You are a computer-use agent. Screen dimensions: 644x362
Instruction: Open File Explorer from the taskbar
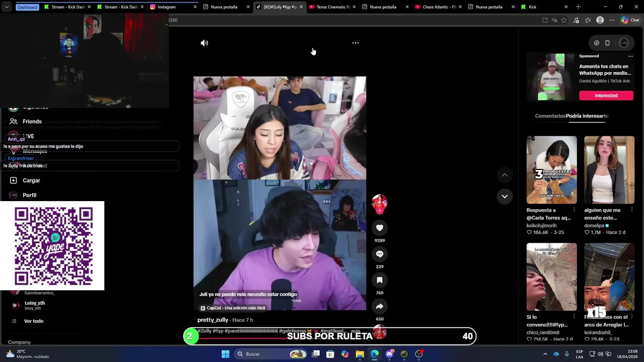[x=360, y=354]
